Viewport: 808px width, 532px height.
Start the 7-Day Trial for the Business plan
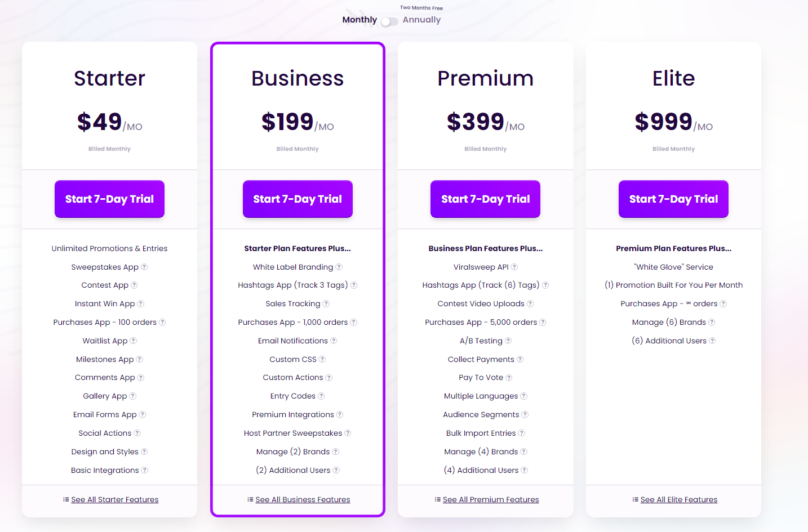point(298,199)
